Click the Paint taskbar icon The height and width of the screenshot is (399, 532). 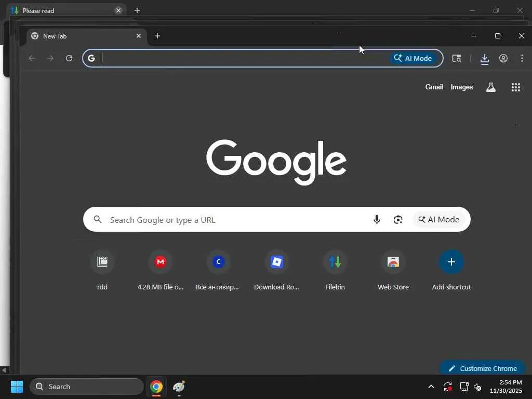[179, 387]
